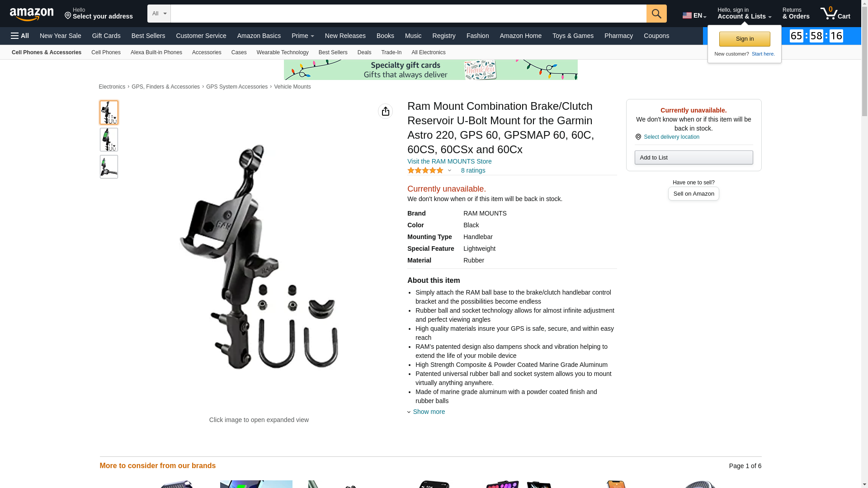Open the search category All dropdown
This screenshot has width=868, height=488.
click(159, 14)
